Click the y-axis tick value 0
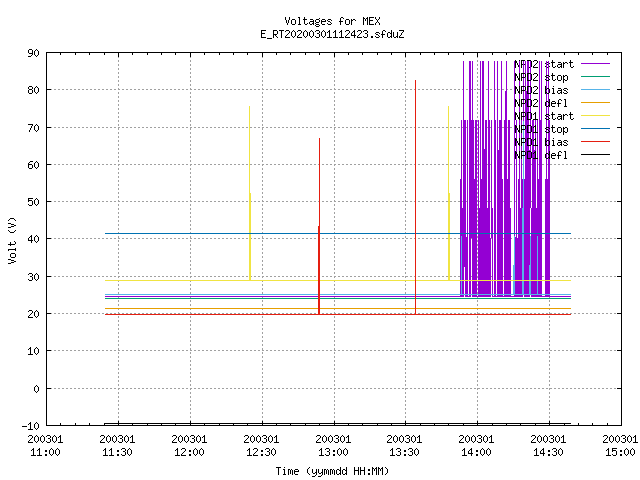Screen dimensions: 640x480 36,389
